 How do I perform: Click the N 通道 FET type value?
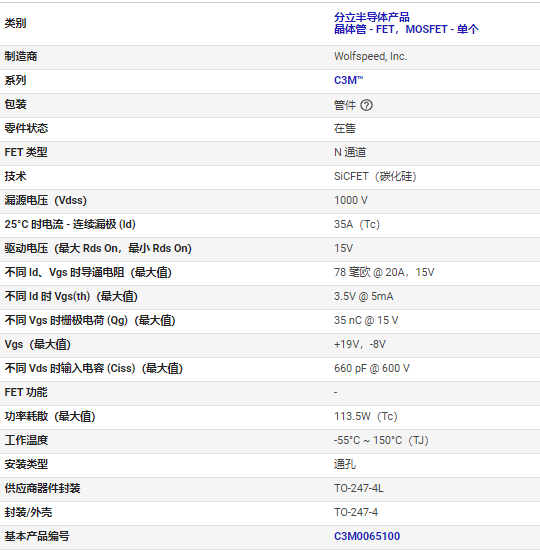pos(350,152)
